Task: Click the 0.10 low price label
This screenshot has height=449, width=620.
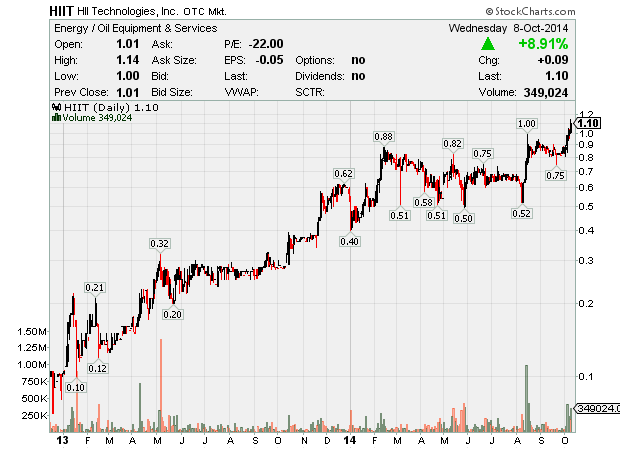Action: pyautogui.click(x=76, y=388)
